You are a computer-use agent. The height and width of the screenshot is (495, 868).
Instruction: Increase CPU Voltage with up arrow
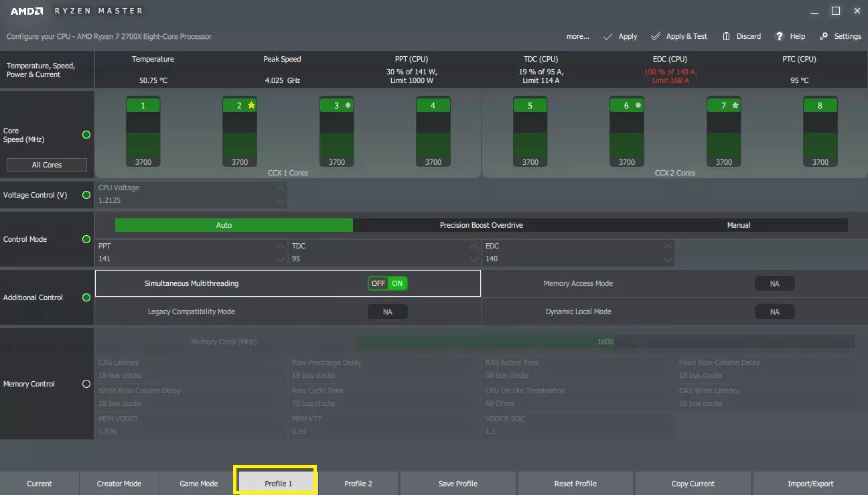pyautogui.click(x=280, y=188)
